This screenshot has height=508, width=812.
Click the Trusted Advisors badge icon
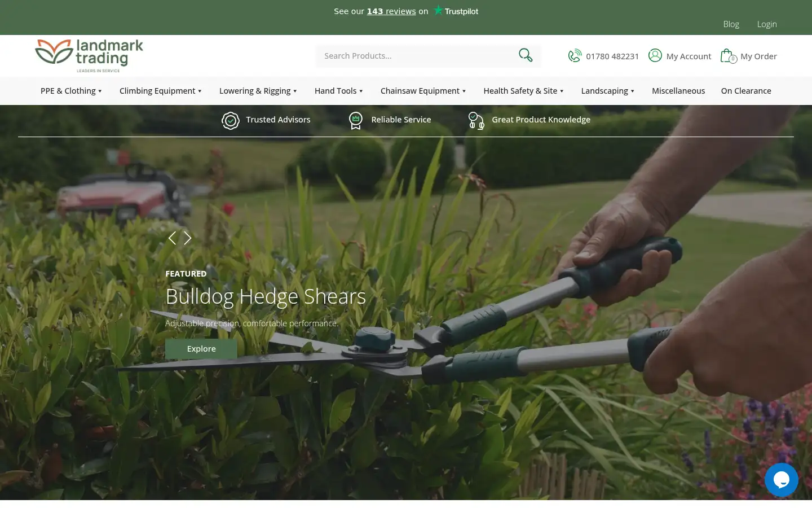click(x=231, y=120)
